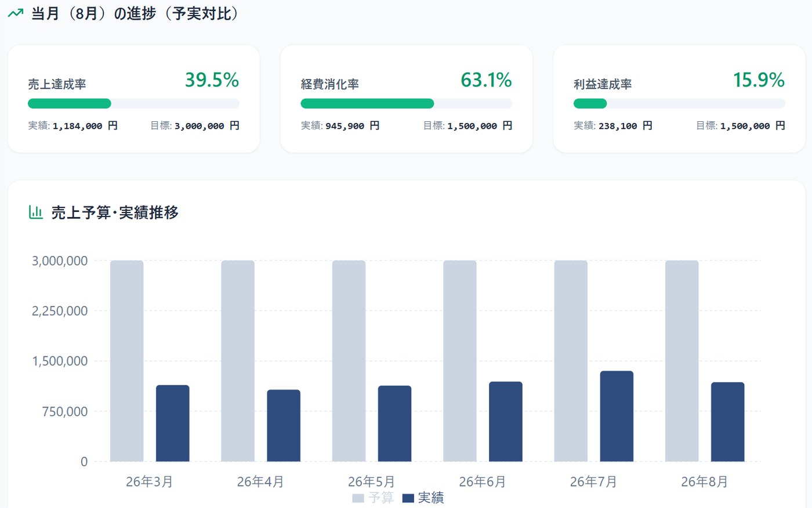This screenshot has width=812, height=508.
Task: Click the dark 実績 bar for 26年7月
Action: click(x=617, y=416)
